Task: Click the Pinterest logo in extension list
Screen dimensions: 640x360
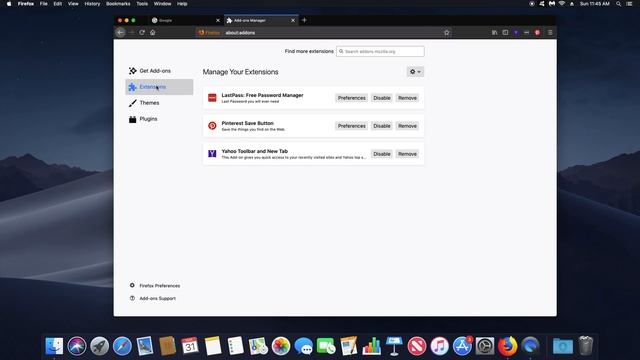Action: coord(212,126)
